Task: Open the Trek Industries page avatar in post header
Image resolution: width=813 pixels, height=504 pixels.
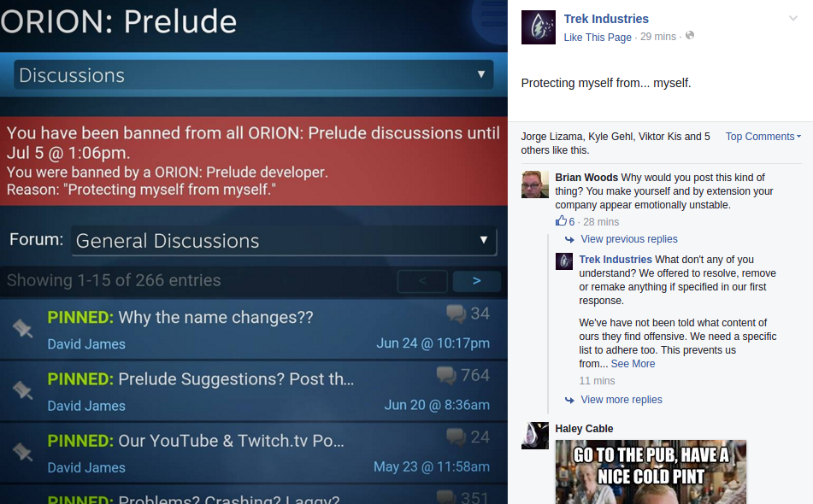Action: [539, 27]
